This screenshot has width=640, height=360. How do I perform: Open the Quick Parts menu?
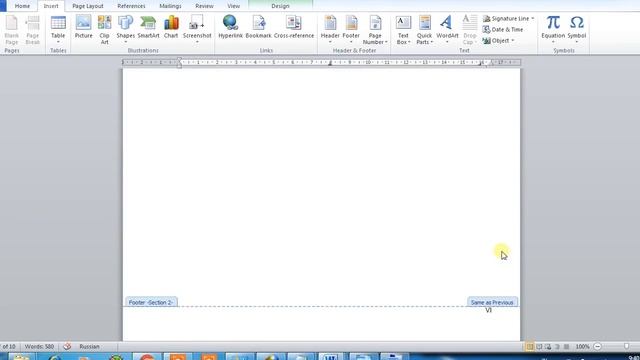(424, 30)
